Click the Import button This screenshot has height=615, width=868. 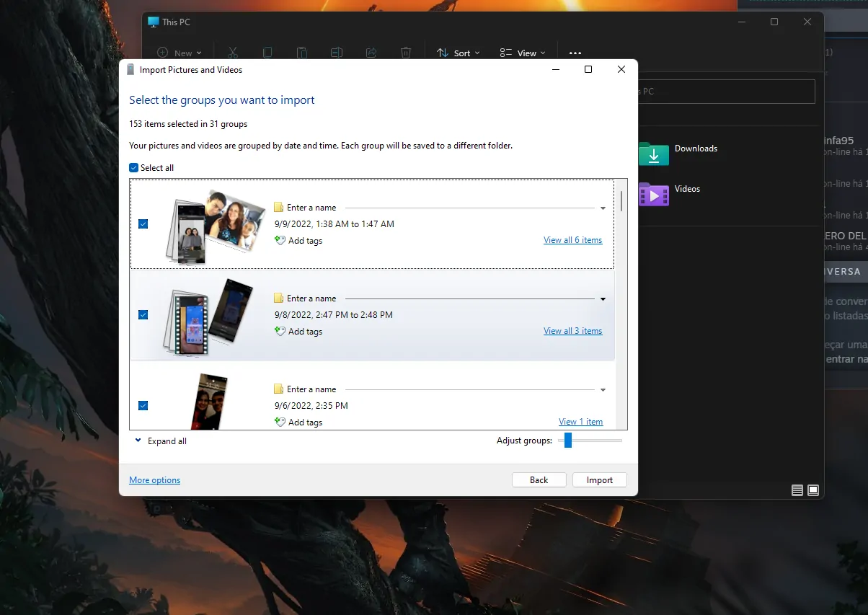pyautogui.click(x=600, y=480)
